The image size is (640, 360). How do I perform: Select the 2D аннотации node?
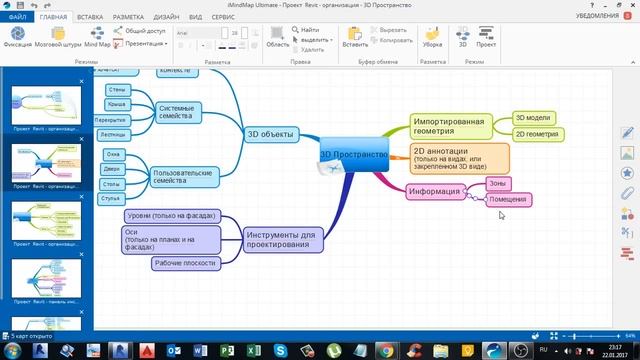point(459,158)
